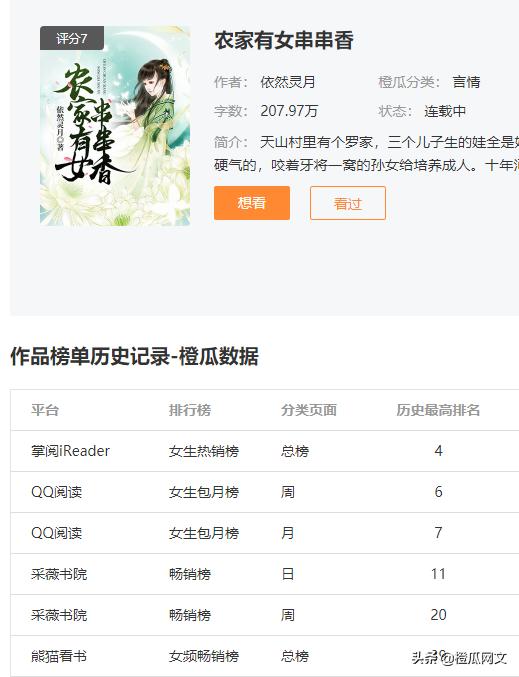
Task: Click the book title 农家有女串串香 heading
Action: [284, 41]
